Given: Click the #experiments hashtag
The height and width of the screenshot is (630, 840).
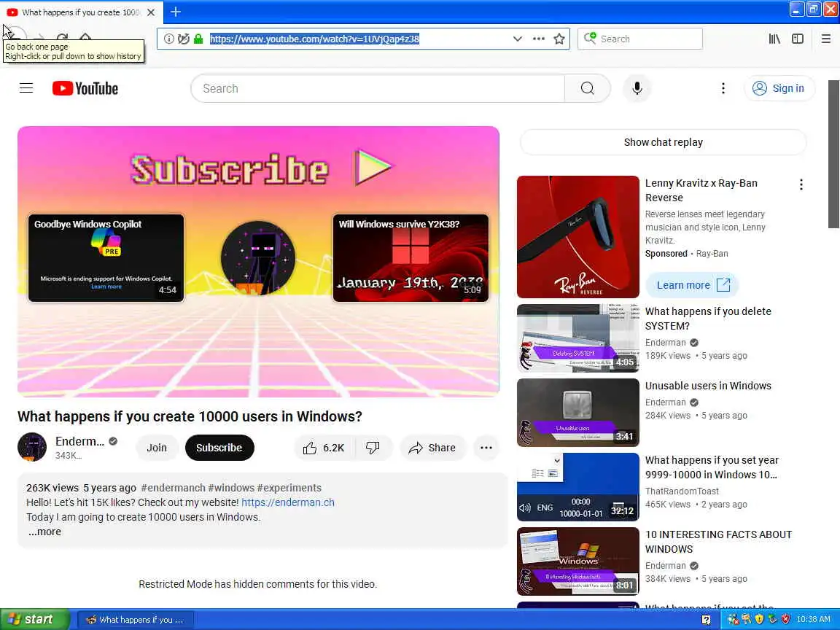Looking at the screenshot, I should click(x=289, y=488).
